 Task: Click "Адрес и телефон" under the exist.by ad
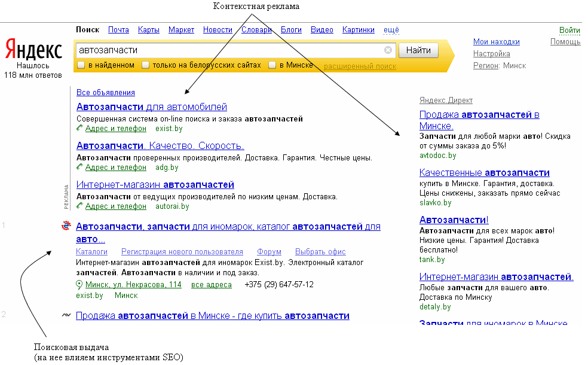115,129
